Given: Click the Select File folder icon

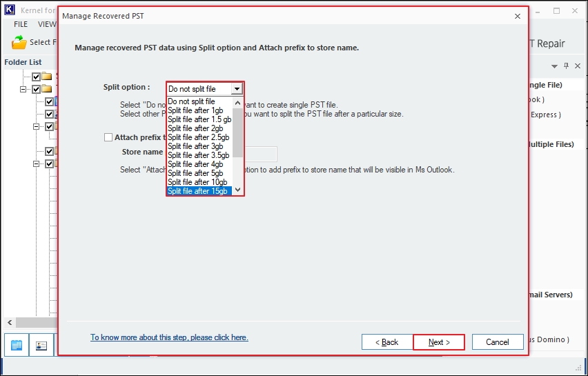Looking at the screenshot, I should pyautogui.click(x=19, y=42).
